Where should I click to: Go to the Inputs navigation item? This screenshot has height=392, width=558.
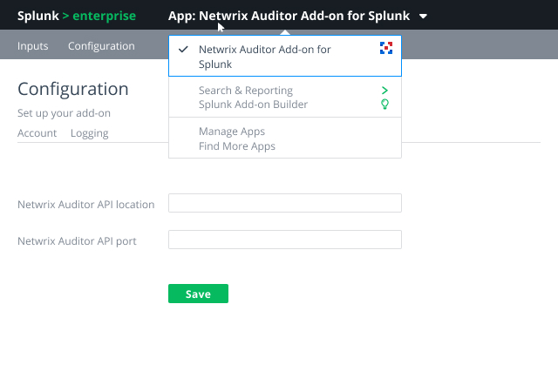click(x=33, y=46)
